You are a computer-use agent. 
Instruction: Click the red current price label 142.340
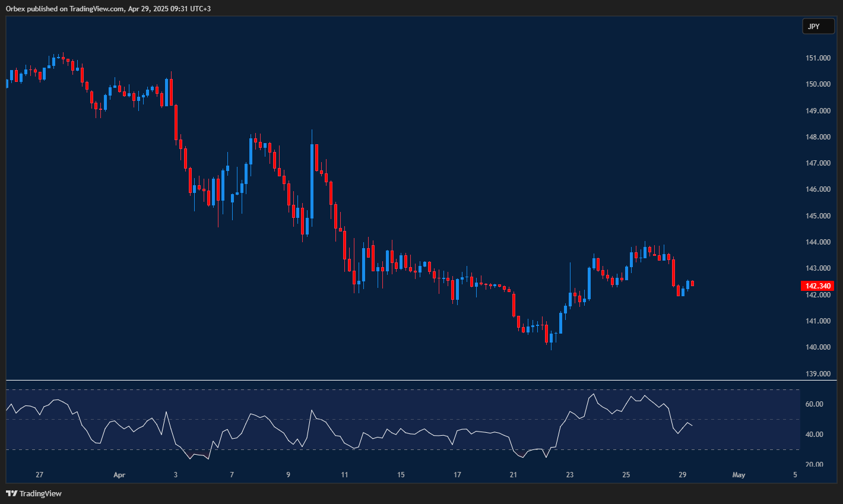(x=819, y=286)
